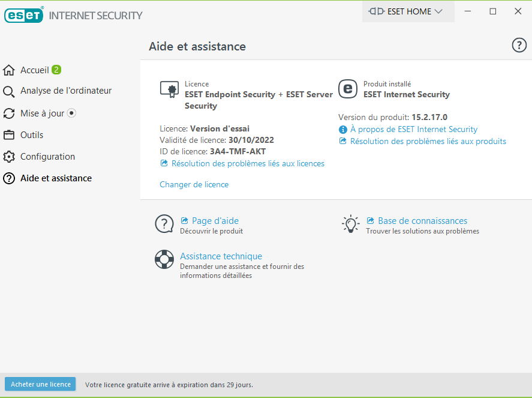Open Résolution des problèmes liés aux licences link
Viewport: 532px width, 398px height.
(248, 164)
